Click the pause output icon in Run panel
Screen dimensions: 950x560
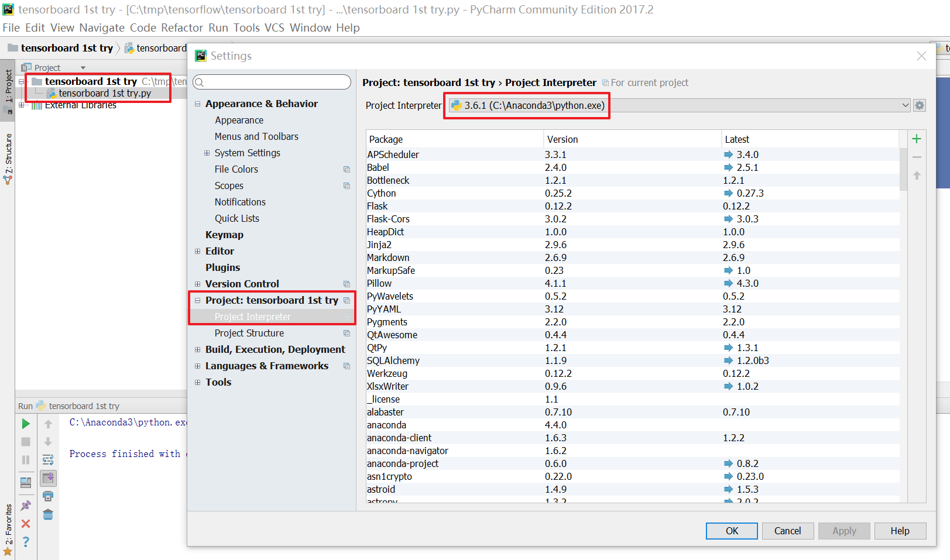click(26, 460)
